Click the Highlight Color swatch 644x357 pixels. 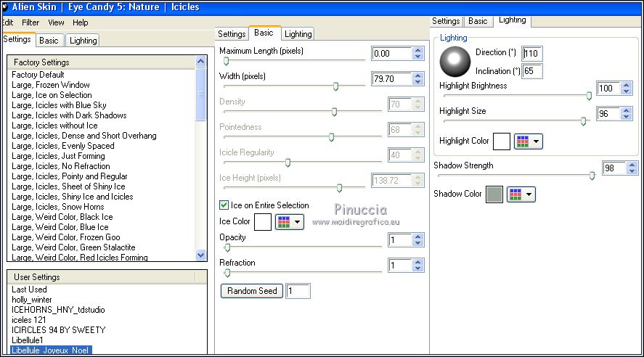(x=502, y=141)
